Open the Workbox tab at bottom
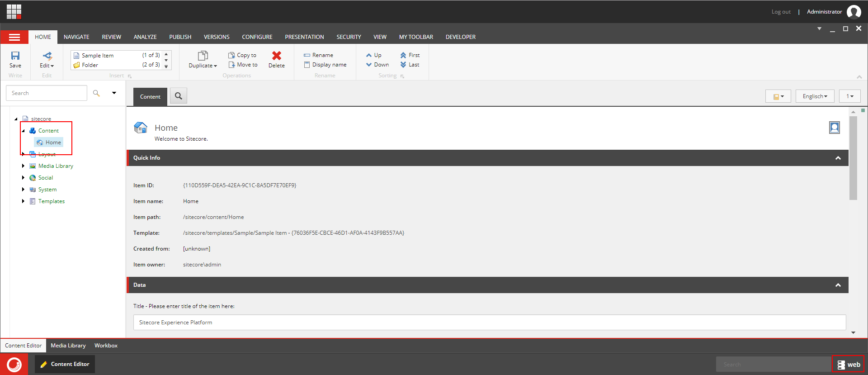The height and width of the screenshot is (375, 868). pos(106,346)
